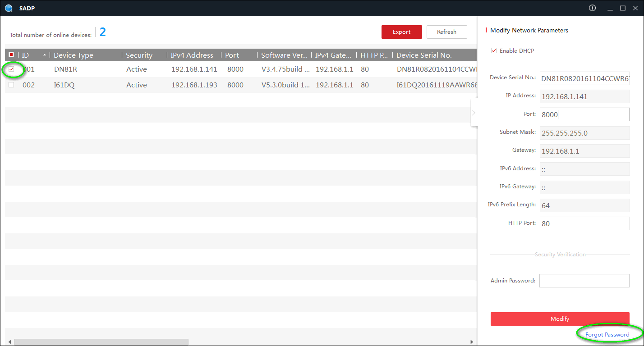Open the Forgot Password link

click(608, 334)
